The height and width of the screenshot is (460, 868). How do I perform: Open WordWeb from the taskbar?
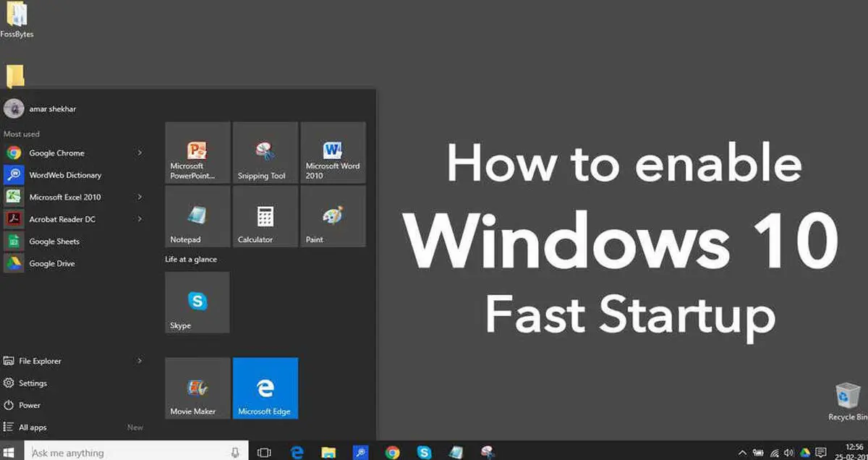coord(360,452)
